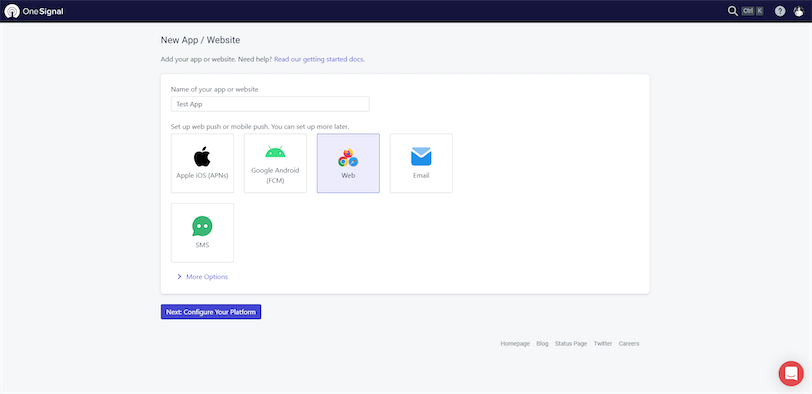Screen dimensions: 812x394
Task: Open the Homepage footer link
Action: [515, 343]
